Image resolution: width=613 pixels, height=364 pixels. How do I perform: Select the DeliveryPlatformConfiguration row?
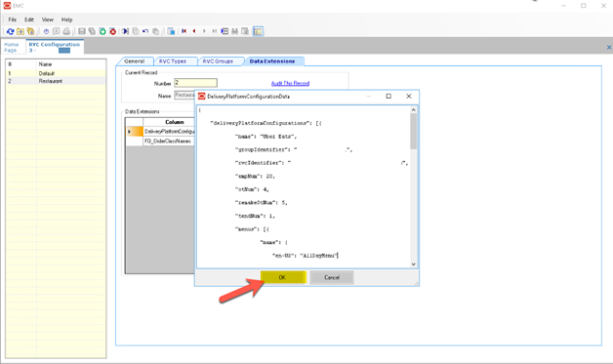coord(169,132)
